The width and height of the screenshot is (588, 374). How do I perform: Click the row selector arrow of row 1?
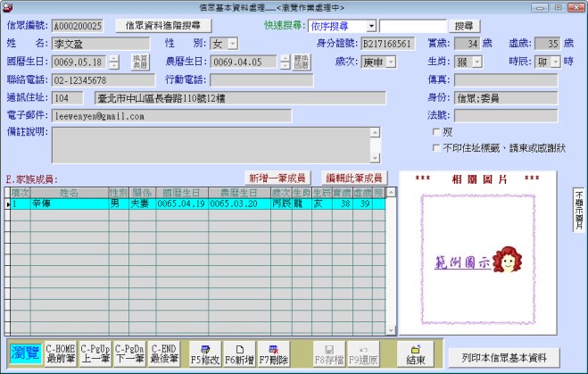(x=7, y=204)
